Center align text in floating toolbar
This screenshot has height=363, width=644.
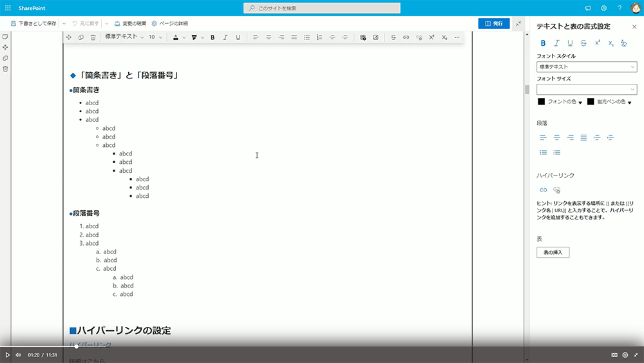point(269,37)
